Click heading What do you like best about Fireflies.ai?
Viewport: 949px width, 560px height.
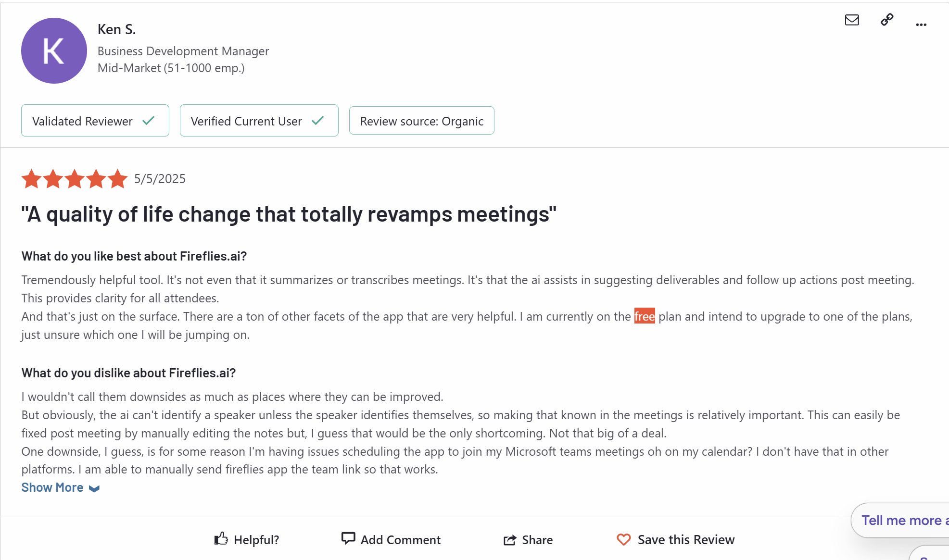134,256
